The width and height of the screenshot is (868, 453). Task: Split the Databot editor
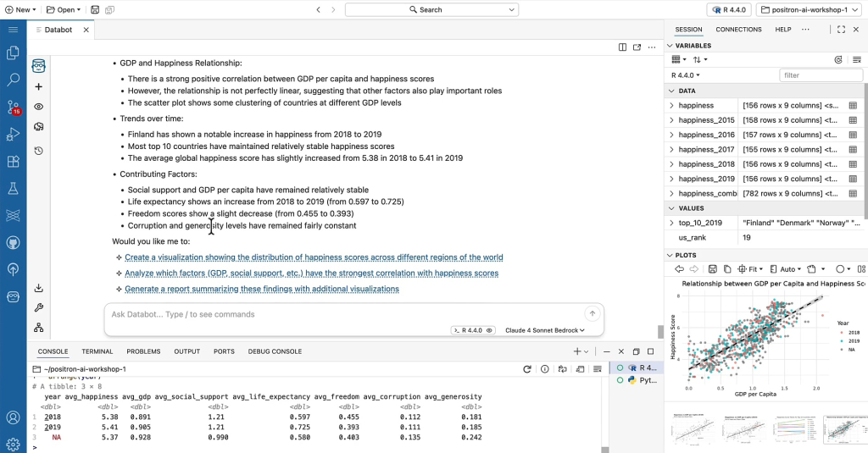[x=622, y=47]
